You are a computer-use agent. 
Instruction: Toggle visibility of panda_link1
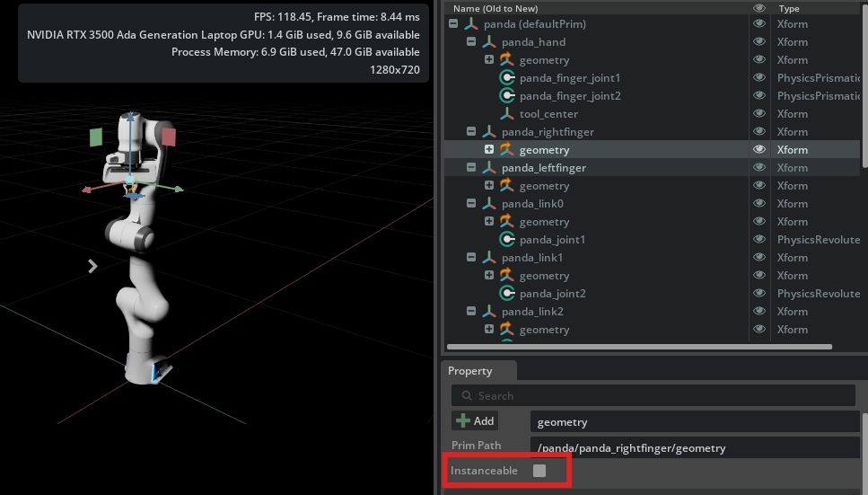tap(759, 258)
